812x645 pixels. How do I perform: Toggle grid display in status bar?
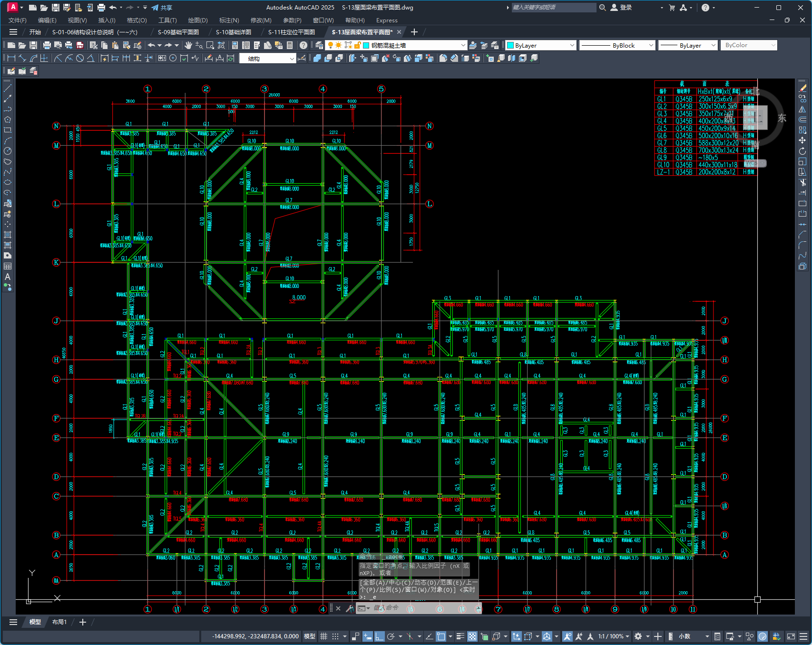(323, 636)
